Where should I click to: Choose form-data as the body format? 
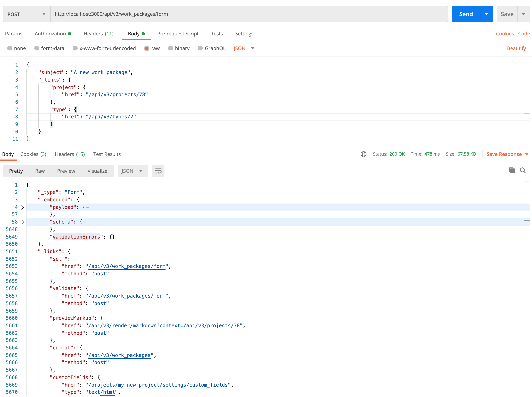[x=37, y=48]
